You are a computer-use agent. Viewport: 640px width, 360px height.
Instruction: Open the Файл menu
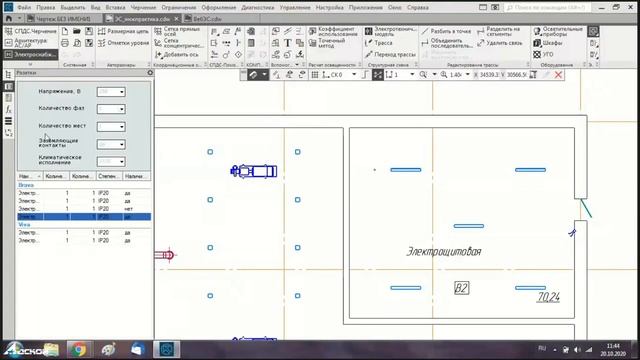tap(24, 7)
